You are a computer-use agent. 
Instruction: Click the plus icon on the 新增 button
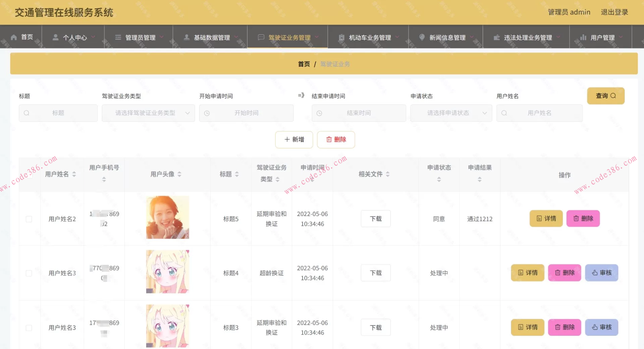pos(287,140)
